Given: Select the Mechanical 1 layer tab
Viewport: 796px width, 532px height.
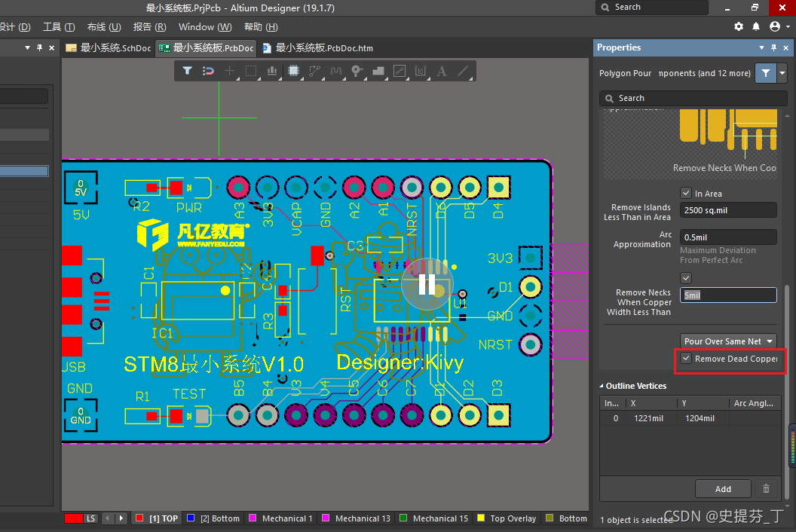Looking at the screenshot, I should [x=280, y=518].
